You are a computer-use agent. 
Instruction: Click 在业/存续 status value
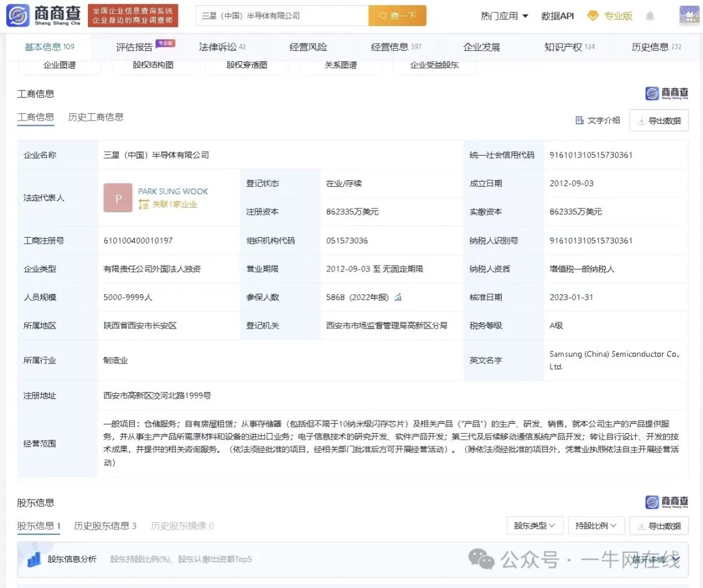point(344,184)
